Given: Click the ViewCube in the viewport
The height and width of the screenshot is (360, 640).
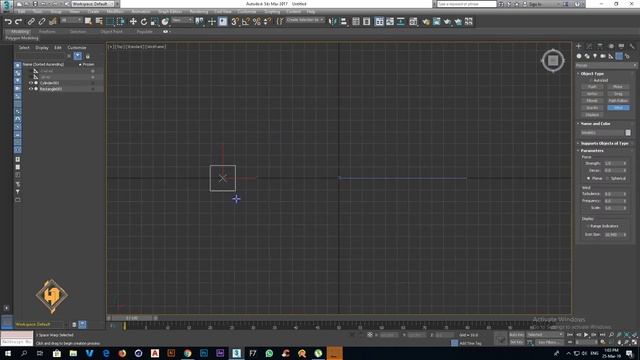Looking at the screenshot, I should click(x=553, y=61).
